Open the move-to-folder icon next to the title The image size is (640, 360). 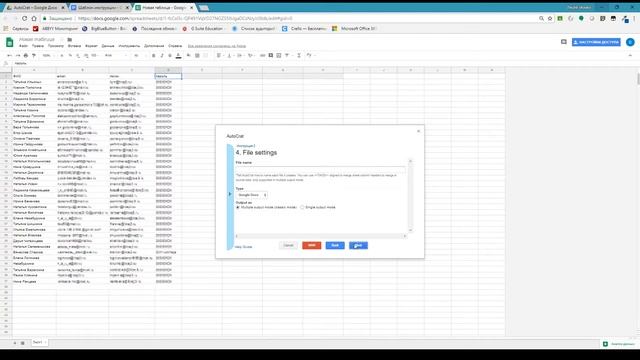coord(70,40)
